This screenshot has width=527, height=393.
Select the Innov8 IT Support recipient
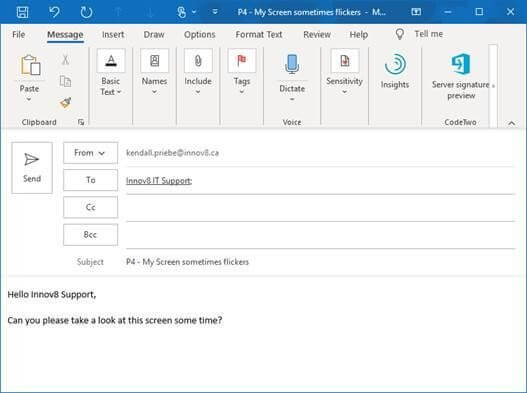click(x=159, y=181)
